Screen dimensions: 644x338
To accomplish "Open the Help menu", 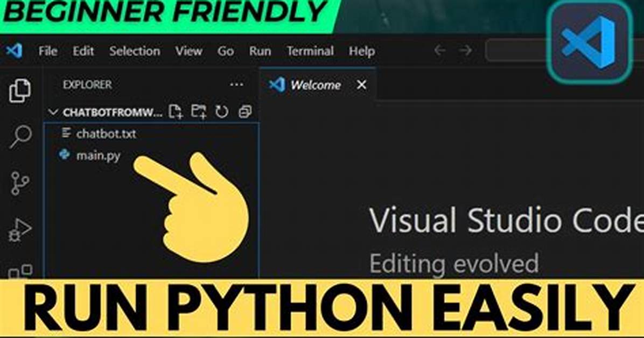I will coord(362,51).
